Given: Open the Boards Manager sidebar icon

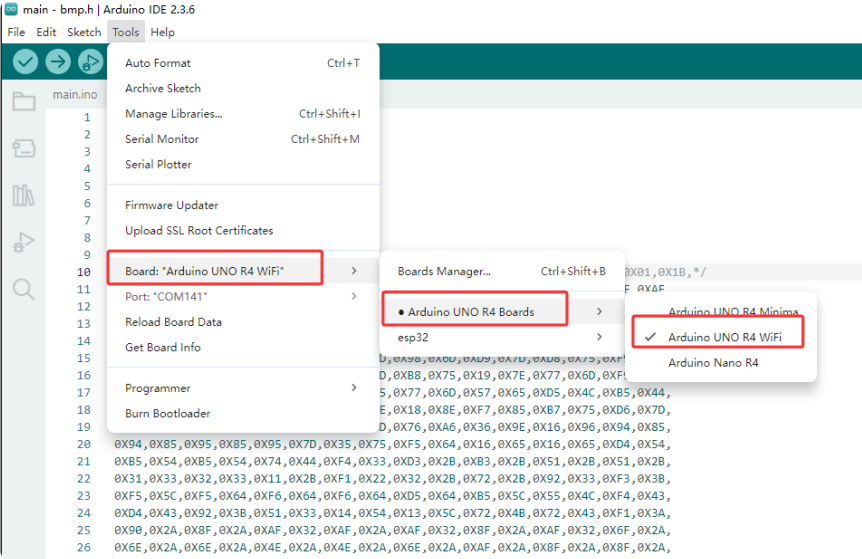Looking at the screenshot, I should click(23, 148).
